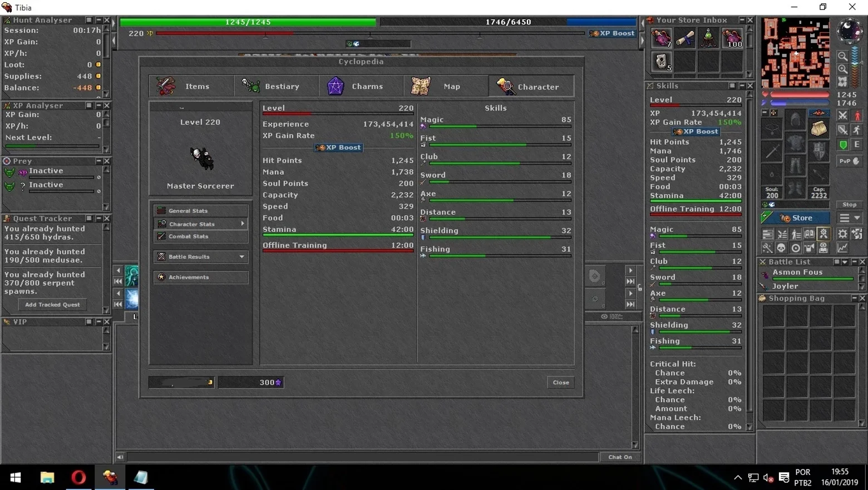Open File Explorer from the taskbar
The width and height of the screenshot is (868, 490).
(47, 477)
